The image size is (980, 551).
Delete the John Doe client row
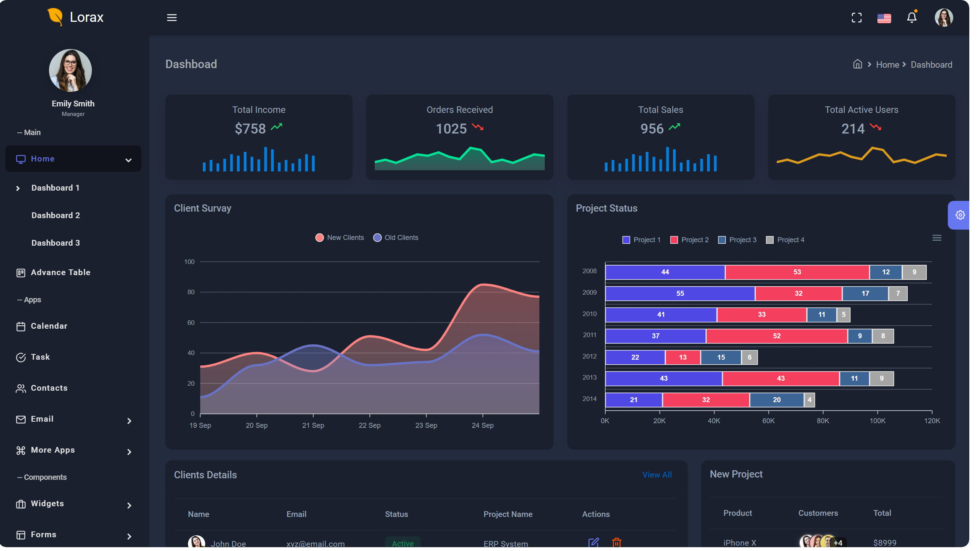click(x=617, y=543)
